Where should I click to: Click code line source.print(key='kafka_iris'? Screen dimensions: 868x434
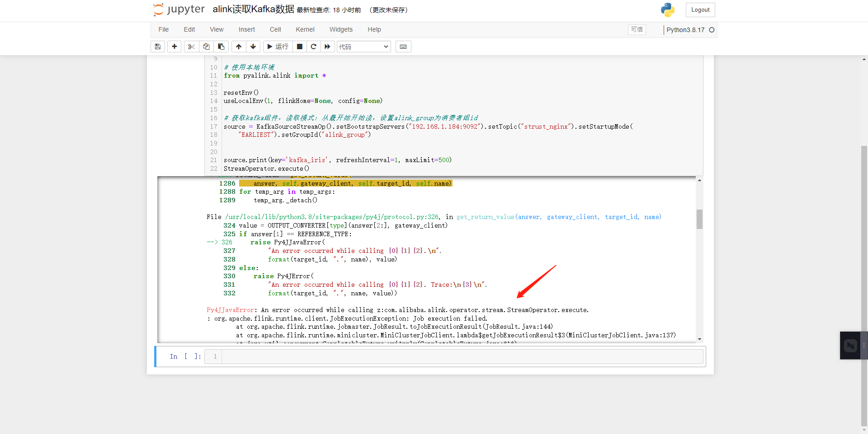tap(337, 160)
